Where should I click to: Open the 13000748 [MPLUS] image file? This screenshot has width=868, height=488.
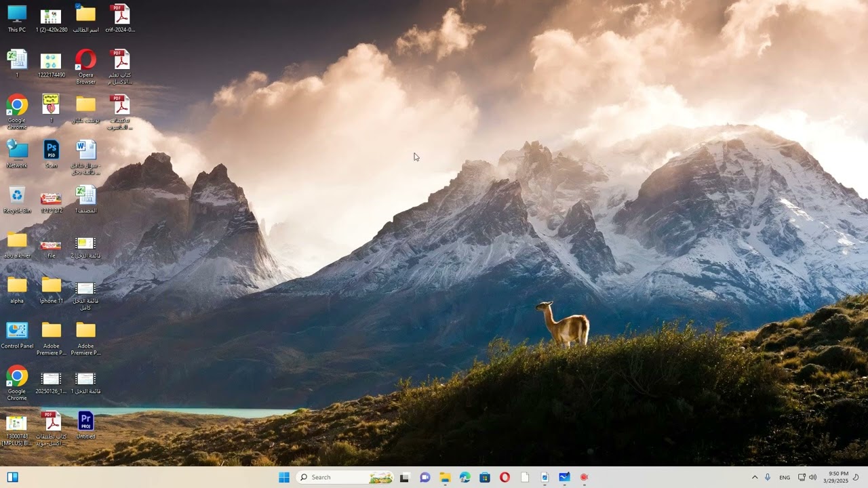(x=17, y=429)
